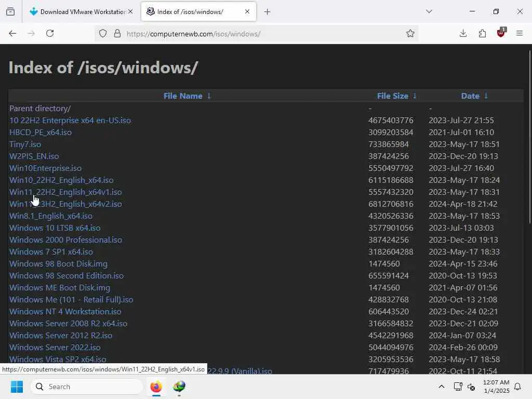This screenshot has width=532, height=399.
Task: Reload the current page
Action: coord(50,33)
